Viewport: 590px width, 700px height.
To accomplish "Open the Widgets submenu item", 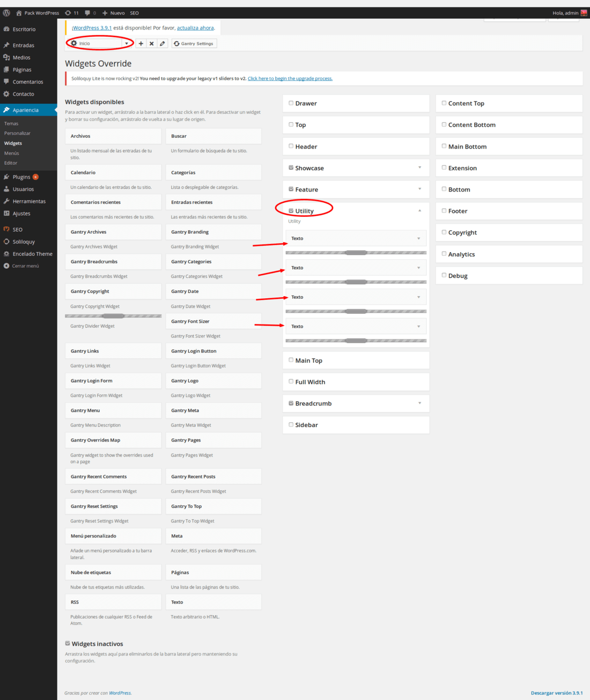I will tap(13, 143).
